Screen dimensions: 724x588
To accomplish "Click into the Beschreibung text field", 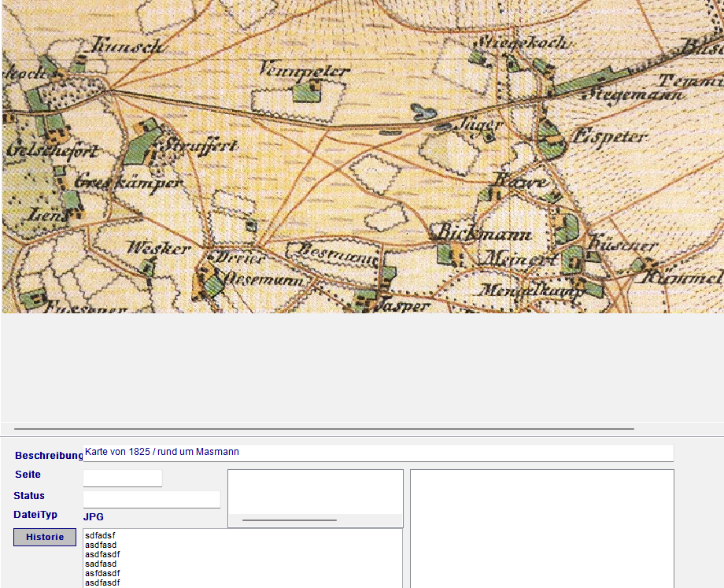I will [378, 453].
